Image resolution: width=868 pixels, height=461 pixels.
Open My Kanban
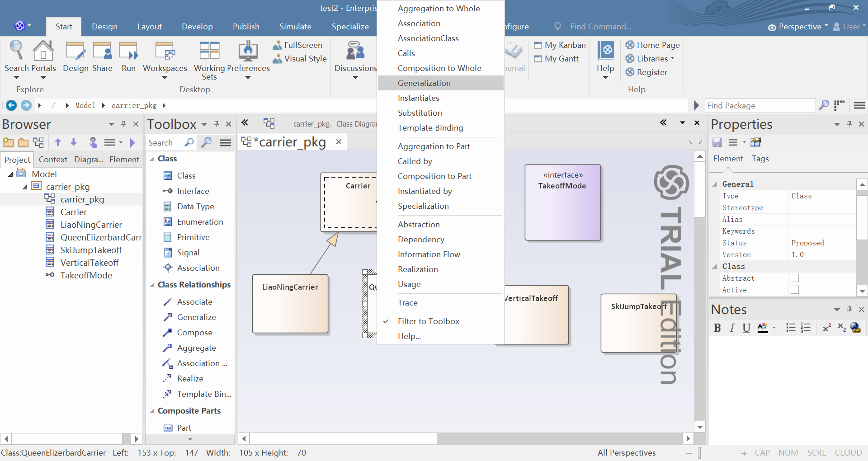(x=560, y=45)
